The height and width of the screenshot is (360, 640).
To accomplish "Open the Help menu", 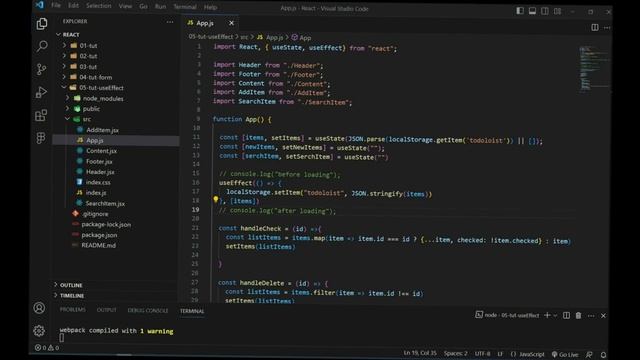I will [x=210, y=7].
